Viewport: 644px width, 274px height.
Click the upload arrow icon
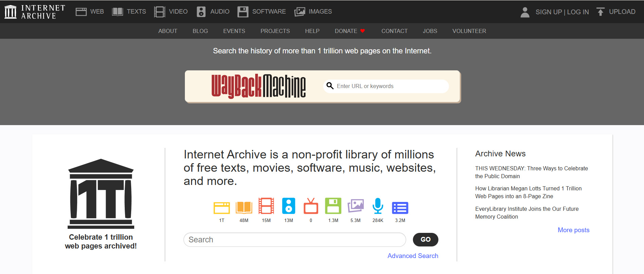(601, 12)
